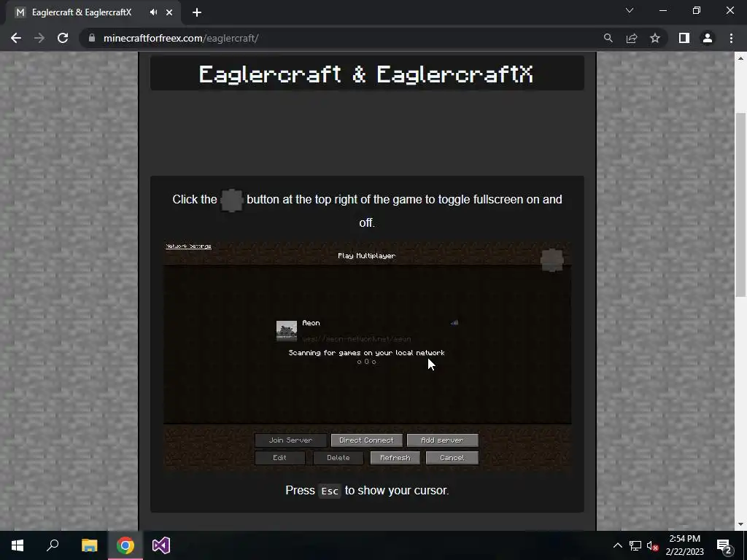Screen dimensions: 747x560
Task: Click the Aeon server thumbnail icon
Action: 286,331
